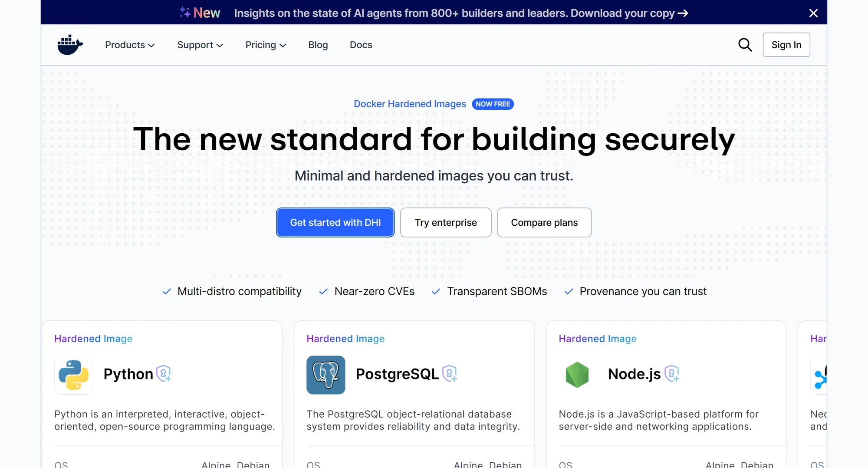Click the PostgreSQL elephant logo
The height and width of the screenshot is (468, 868).
pos(326,375)
